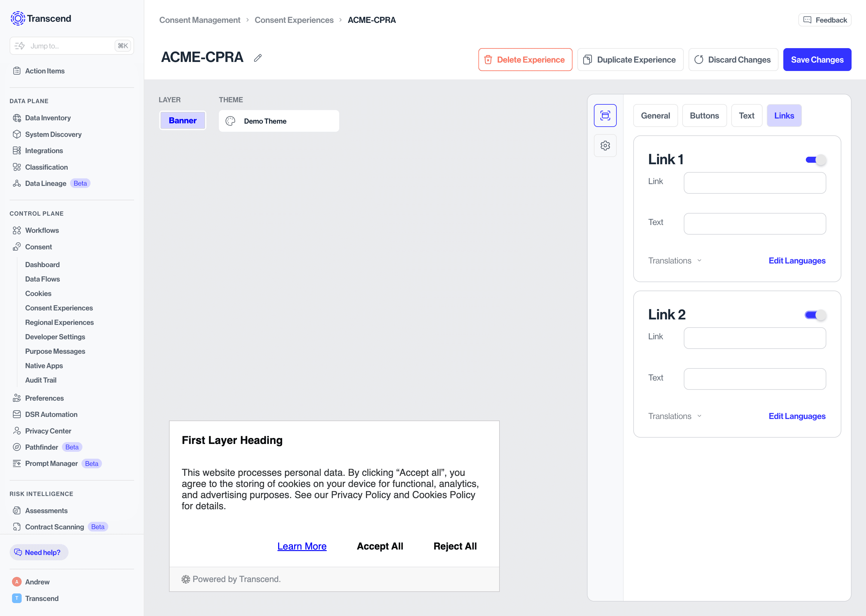Click the Transcend organization avatar
The height and width of the screenshot is (616, 866).
(17, 599)
